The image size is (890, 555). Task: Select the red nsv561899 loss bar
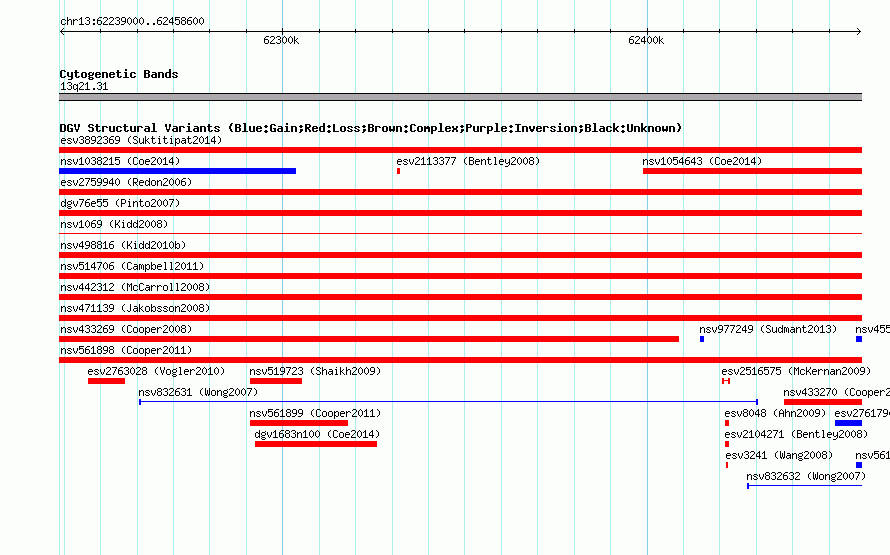[299, 423]
